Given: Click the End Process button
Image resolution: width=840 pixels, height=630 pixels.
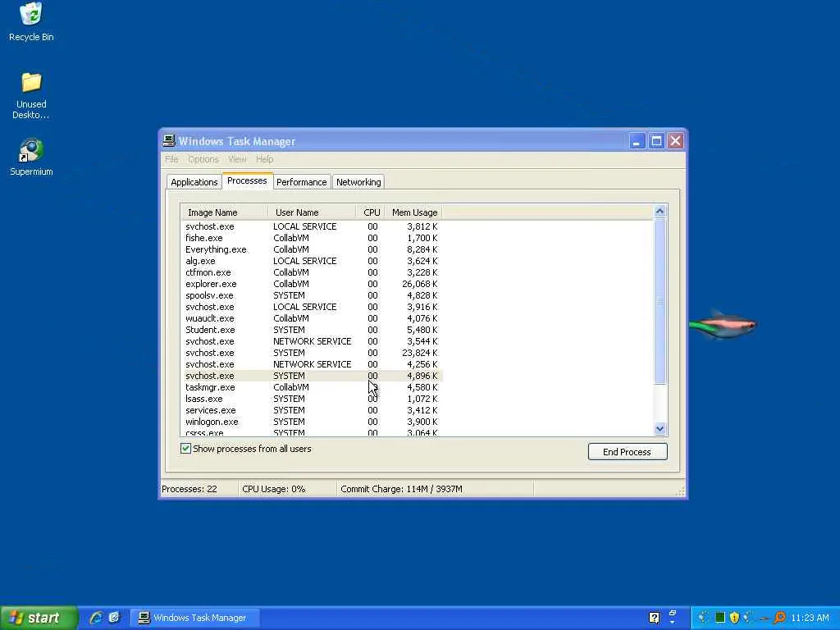Looking at the screenshot, I should click(x=628, y=452).
